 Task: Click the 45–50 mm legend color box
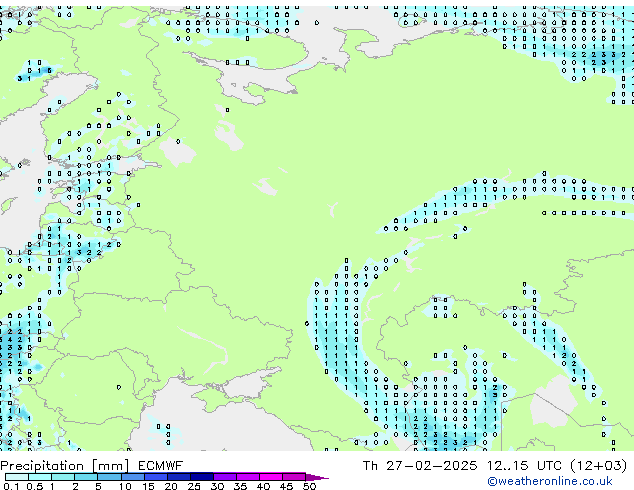coord(294,477)
